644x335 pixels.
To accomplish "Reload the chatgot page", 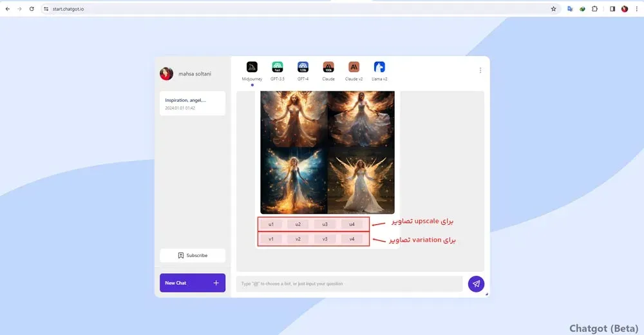I will click(32, 8).
